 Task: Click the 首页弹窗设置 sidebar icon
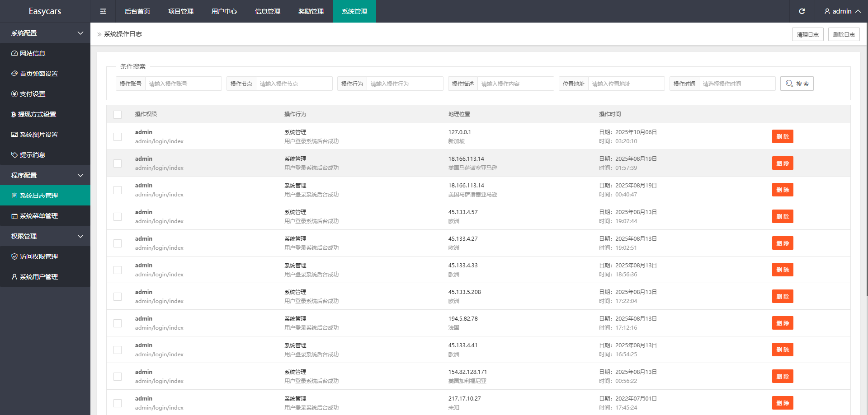(14, 74)
